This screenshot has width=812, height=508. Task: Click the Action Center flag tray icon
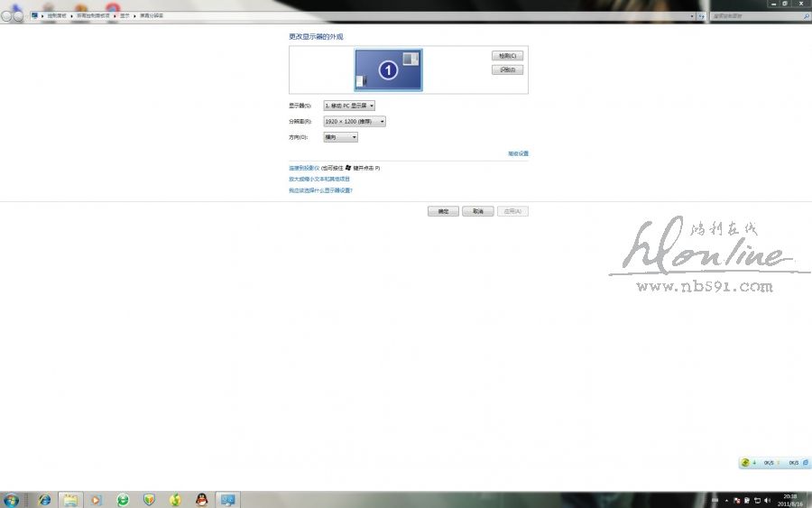(x=737, y=500)
